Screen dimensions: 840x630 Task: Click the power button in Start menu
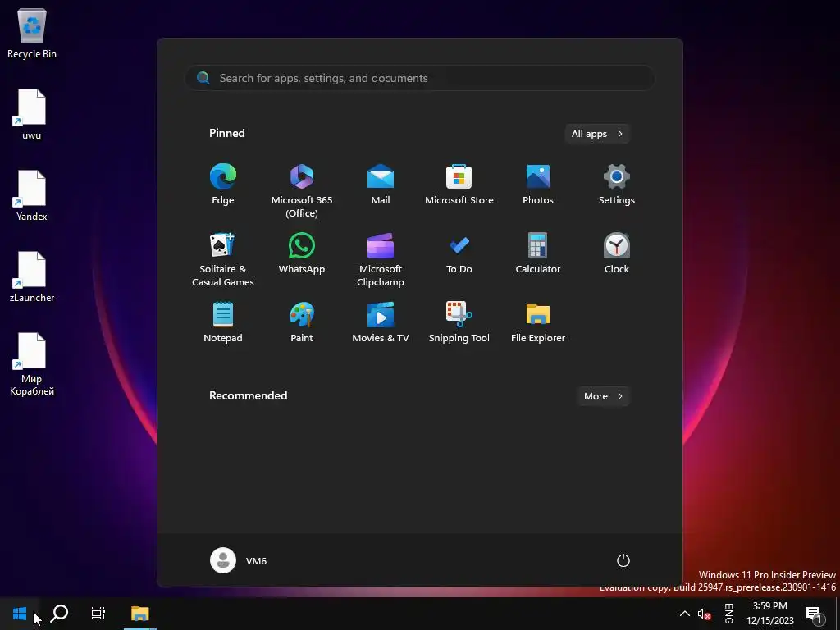tap(623, 560)
